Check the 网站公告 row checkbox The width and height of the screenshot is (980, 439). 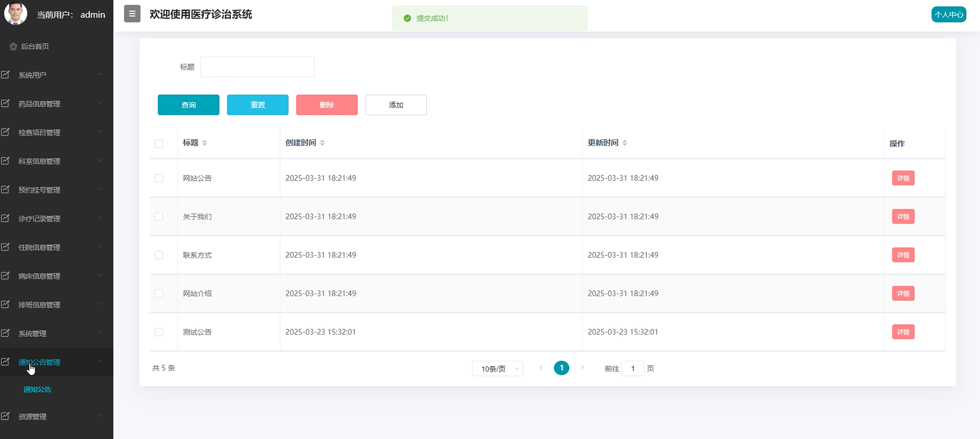pos(159,178)
